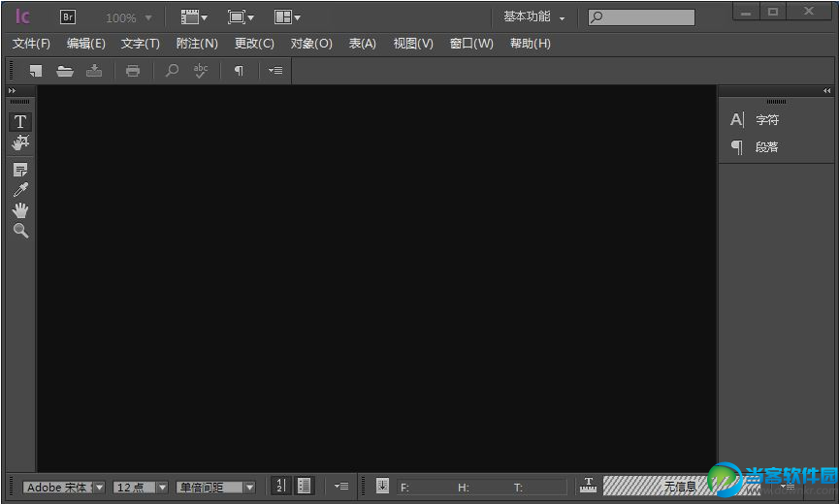The height and width of the screenshot is (504, 839).
Task: Click the 无信息 copyfit progress bar
Action: click(x=682, y=486)
